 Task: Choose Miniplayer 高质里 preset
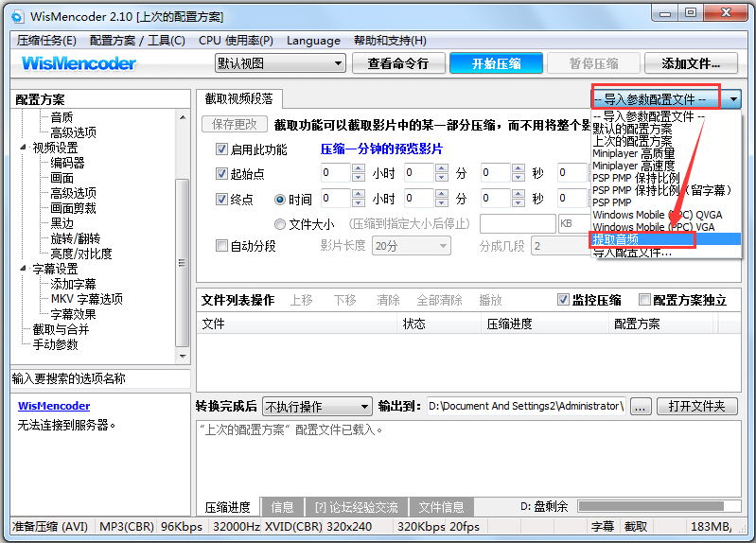tap(634, 153)
